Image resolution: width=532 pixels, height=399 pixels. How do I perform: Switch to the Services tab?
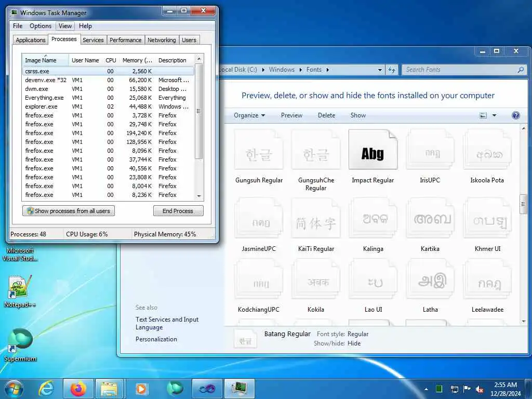tap(93, 40)
